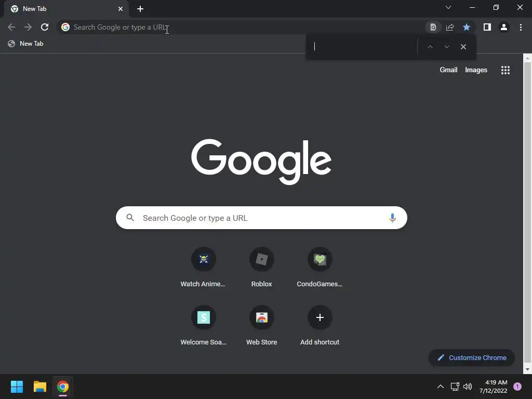This screenshot has width=532, height=399.
Task: Open the Watch Anime shortcut
Action: [203, 268]
